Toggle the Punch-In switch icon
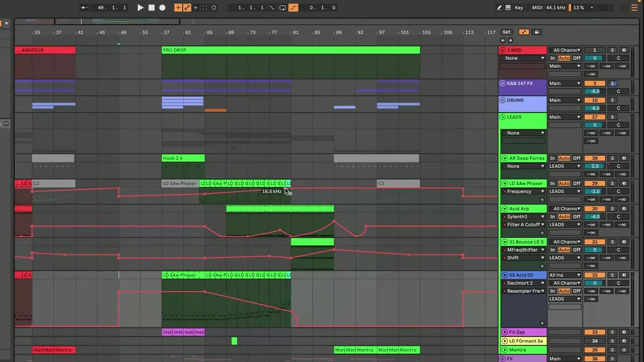Screen dimensions: 644x362 tap(272, 8)
